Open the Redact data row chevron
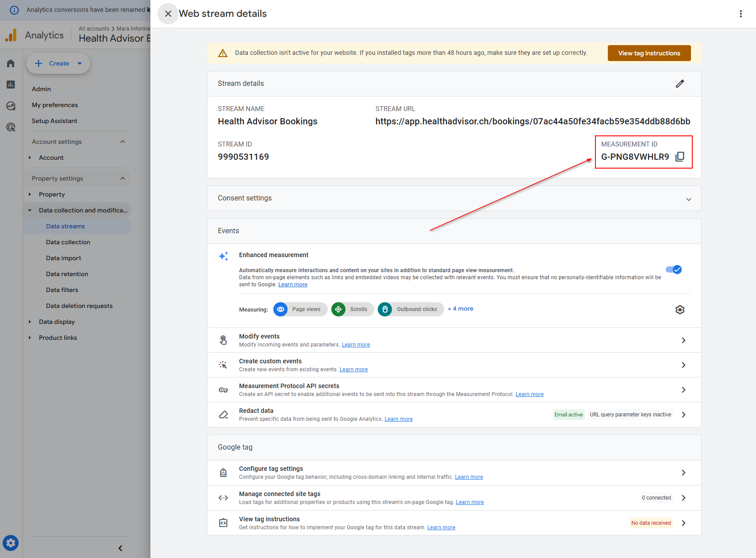Screen dimensions: 756x558 point(683,415)
